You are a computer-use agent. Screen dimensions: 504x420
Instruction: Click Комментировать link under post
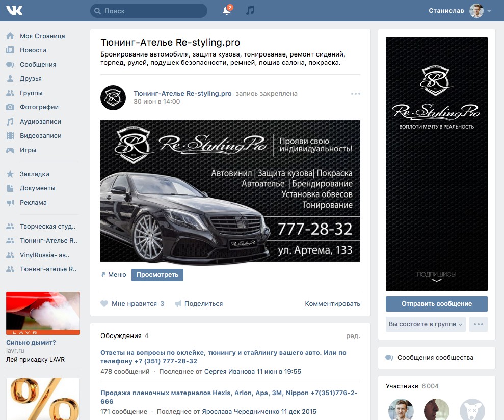(332, 304)
